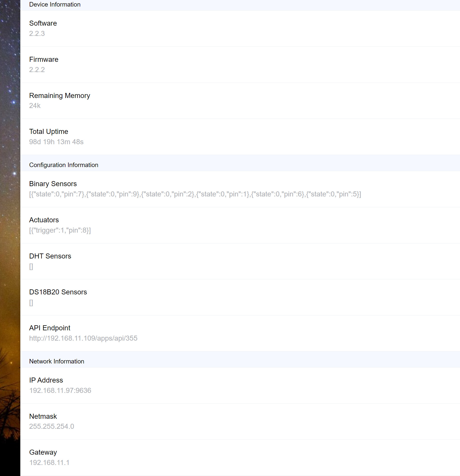Select the Network Information section header
The image size is (460, 476).
57,361
